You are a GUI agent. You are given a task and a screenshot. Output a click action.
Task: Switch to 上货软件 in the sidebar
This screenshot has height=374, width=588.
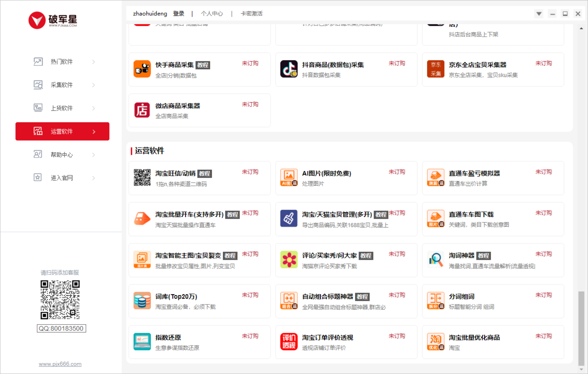pos(62,108)
